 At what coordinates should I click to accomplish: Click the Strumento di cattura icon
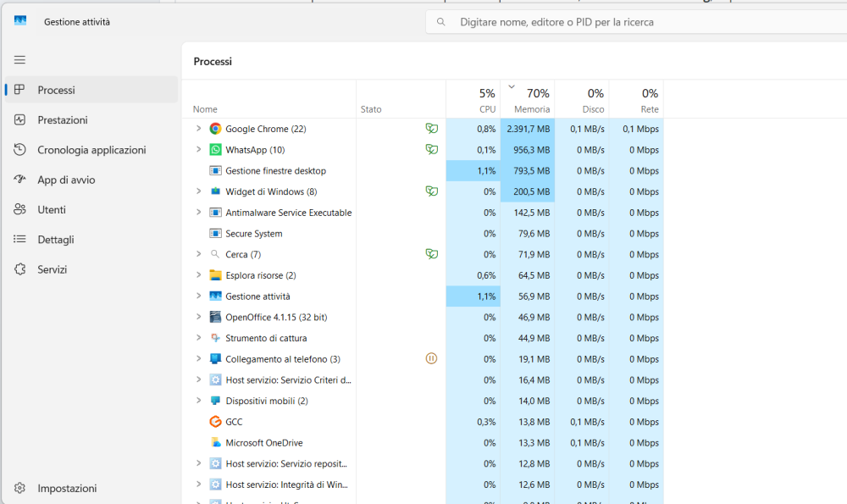pyautogui.click(x=215, y=338)
